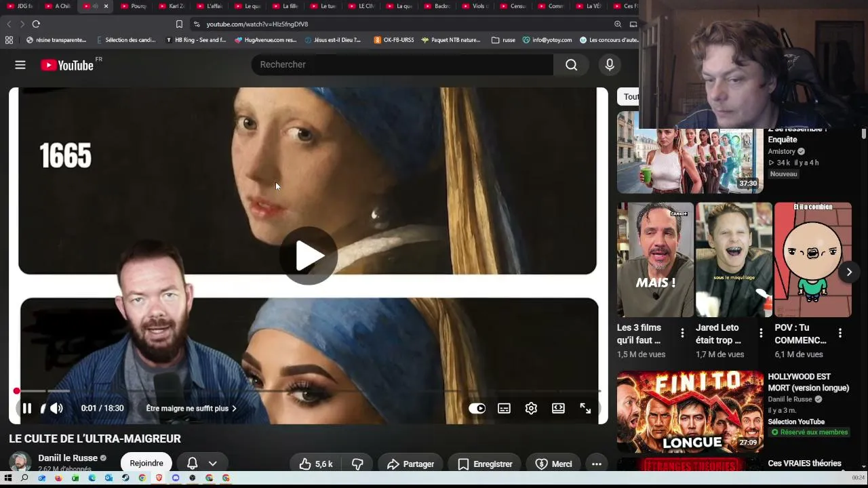Close the active audio-playing tab
Screen dimensions: 868x488
click(x=106, y=6)
